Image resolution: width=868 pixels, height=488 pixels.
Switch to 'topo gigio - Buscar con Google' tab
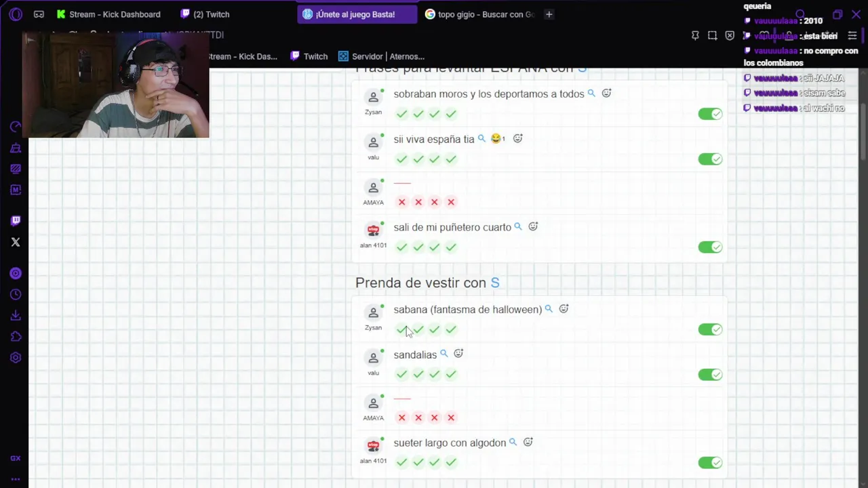(479, 14)
